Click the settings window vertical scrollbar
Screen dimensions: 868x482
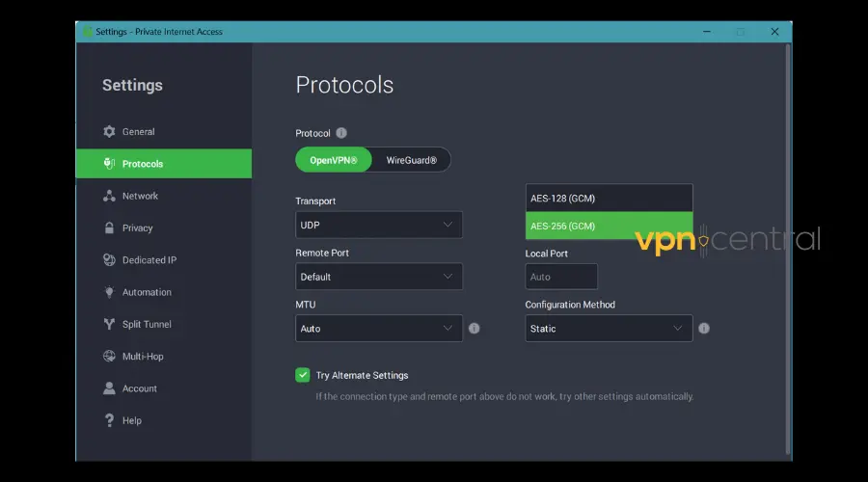(x=788, y=249)
